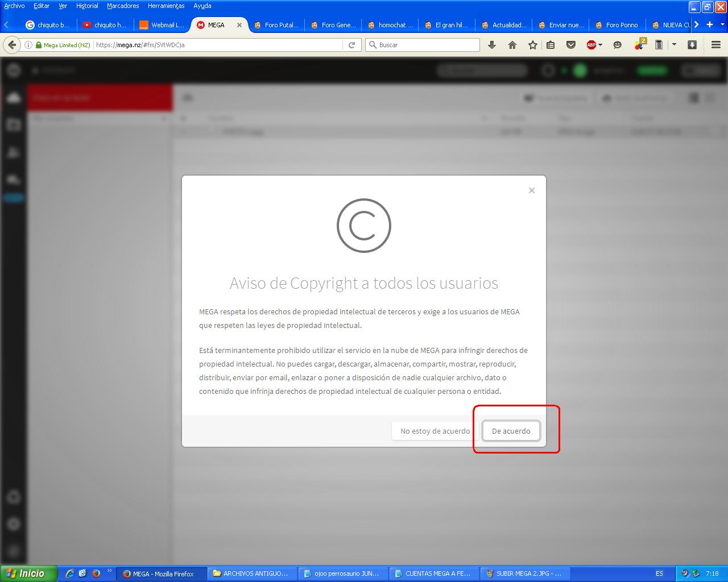This screenshot has height=582, width=728.
Task: Open the dropdown arrow beside clipboard icon
Action: click(675, 44)
